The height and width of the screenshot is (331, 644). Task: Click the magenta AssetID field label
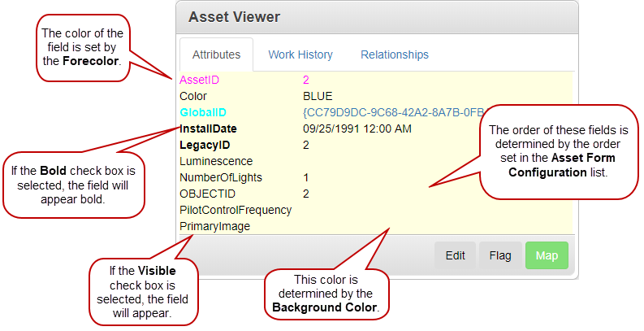pyautogui.click(x=199, y=80)
